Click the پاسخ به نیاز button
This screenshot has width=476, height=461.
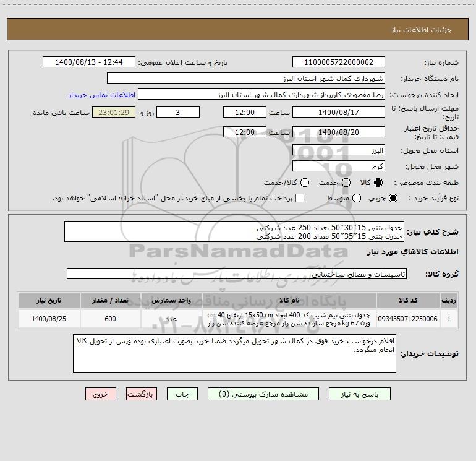pyautogui.click(x=359, y=394)
